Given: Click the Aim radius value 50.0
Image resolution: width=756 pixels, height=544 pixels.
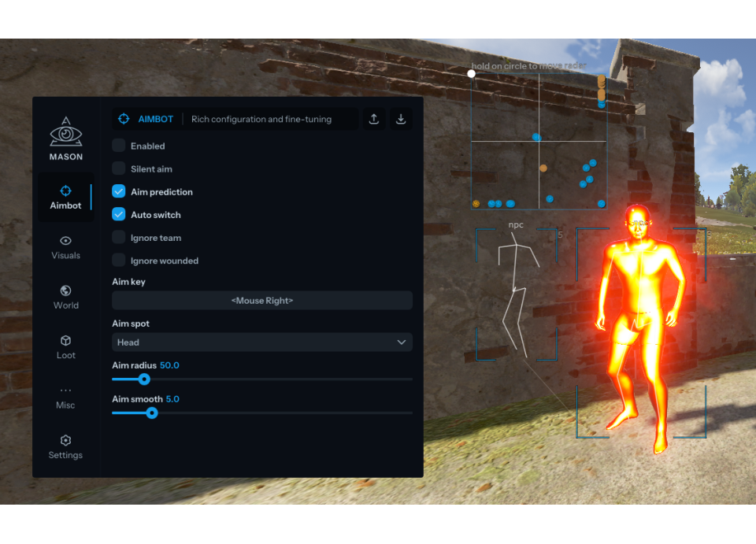Looking at the screenshot, I should (x=169, y=365).
